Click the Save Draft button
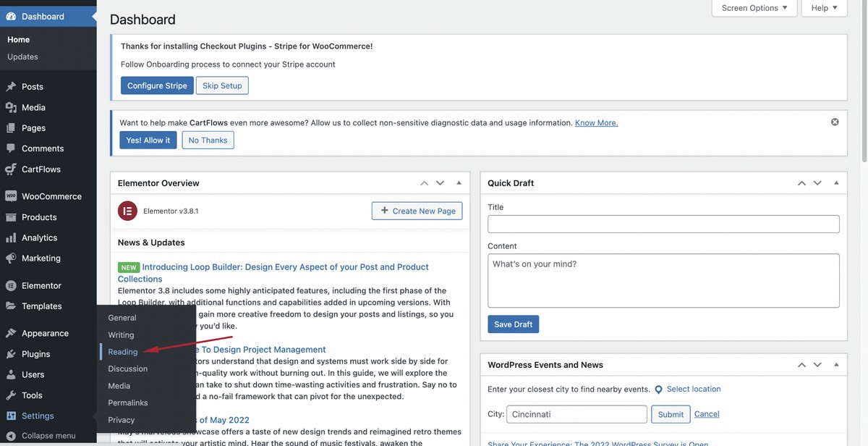Viewport: 868px width, 446px height. pos(514,324)
